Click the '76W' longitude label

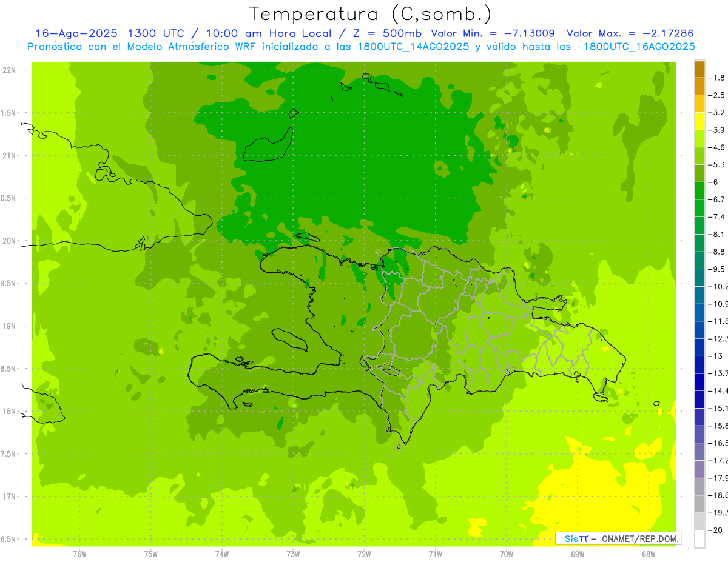point(79,554)
